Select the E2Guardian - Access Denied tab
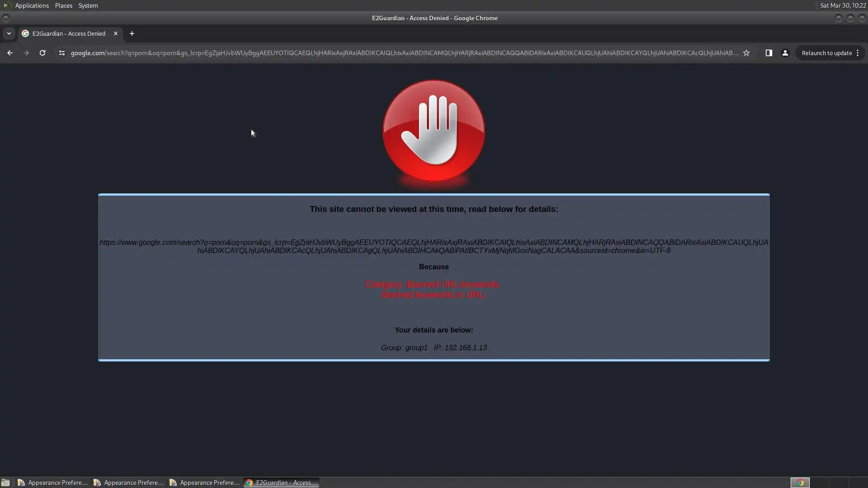868x488 pixels. 68,33
